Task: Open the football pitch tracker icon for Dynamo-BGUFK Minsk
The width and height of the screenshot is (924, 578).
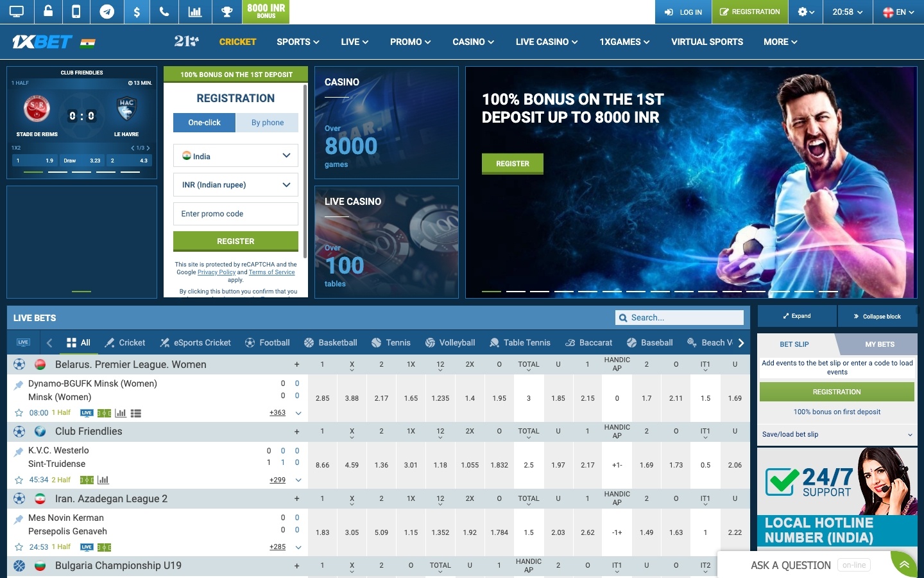Action: pos(105,413)
